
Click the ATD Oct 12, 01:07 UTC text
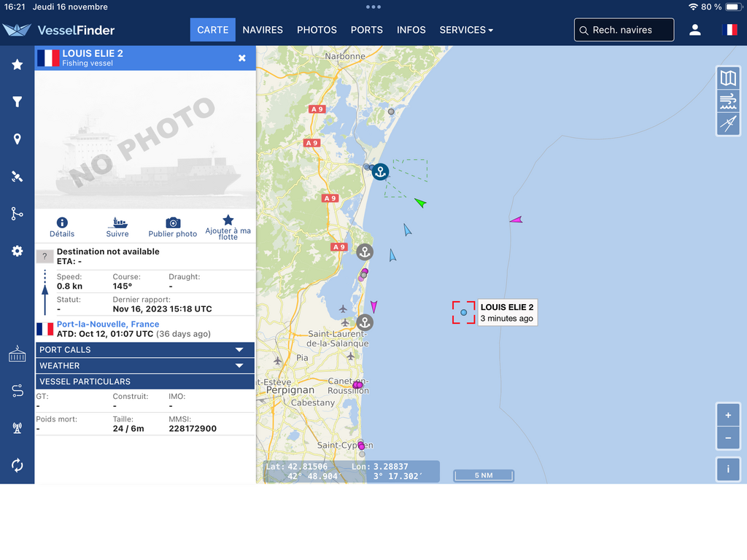(x=105, y=334)
